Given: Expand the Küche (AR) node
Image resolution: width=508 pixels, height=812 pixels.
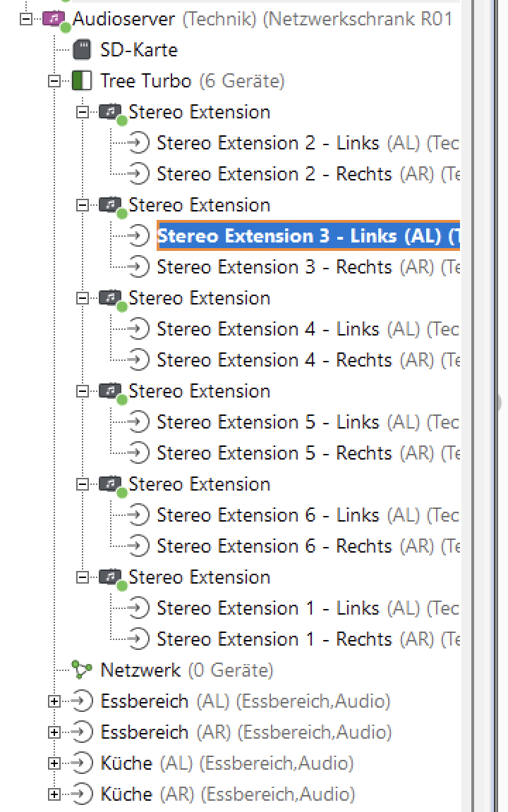Looking at the screenshot, I should pos(54,794).
